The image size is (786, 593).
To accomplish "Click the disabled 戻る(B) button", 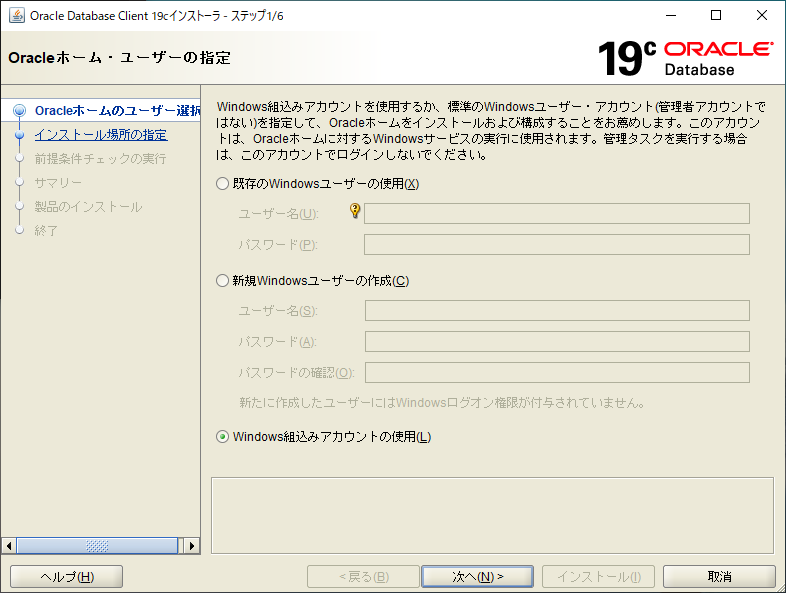I will [363, 576].
